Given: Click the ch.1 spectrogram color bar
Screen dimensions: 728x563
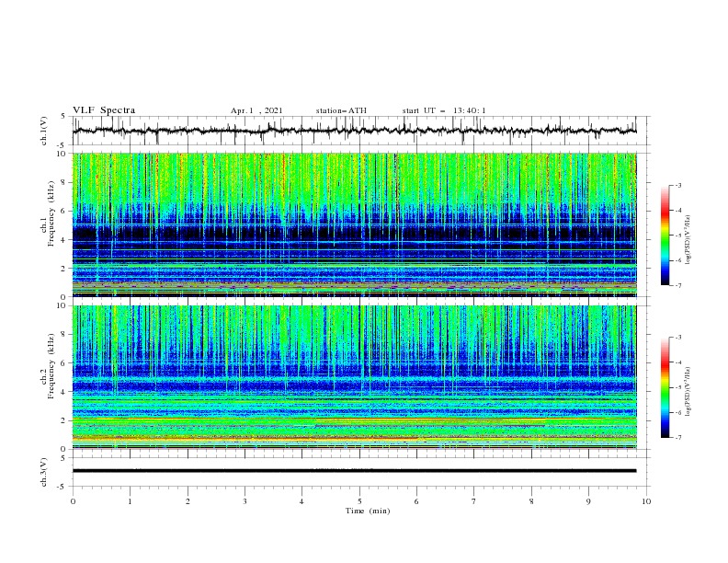Looking at the screenshot, I should click(x=665, y=236).
